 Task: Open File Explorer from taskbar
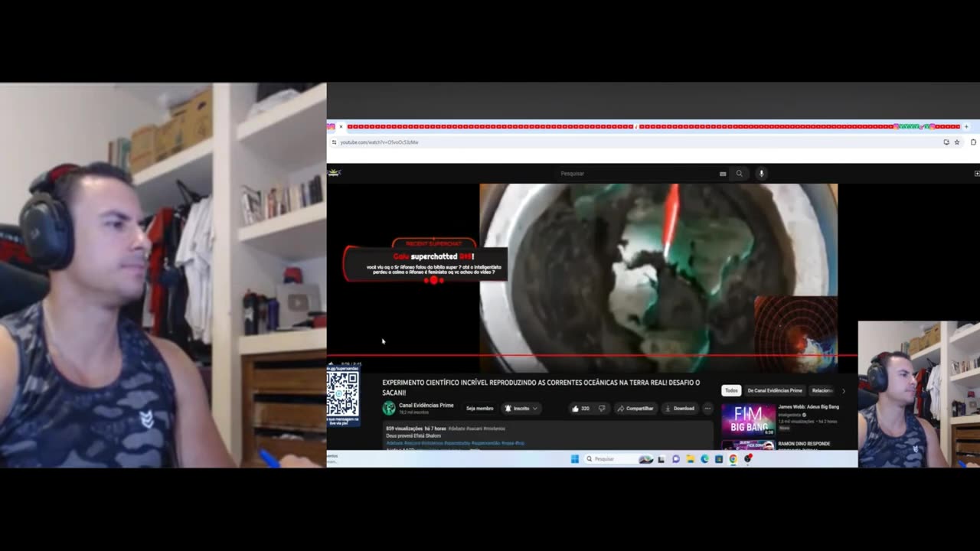click(x=690, y=459)
